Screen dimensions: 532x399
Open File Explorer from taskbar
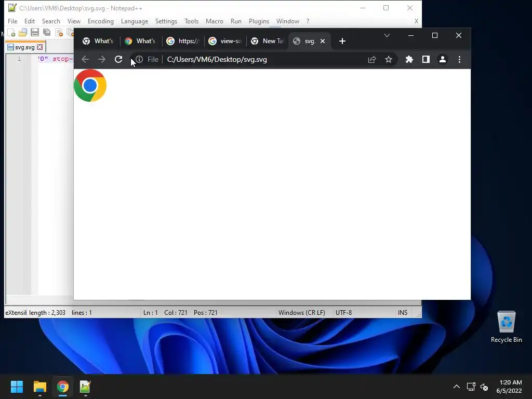click(x=39, y=387)
